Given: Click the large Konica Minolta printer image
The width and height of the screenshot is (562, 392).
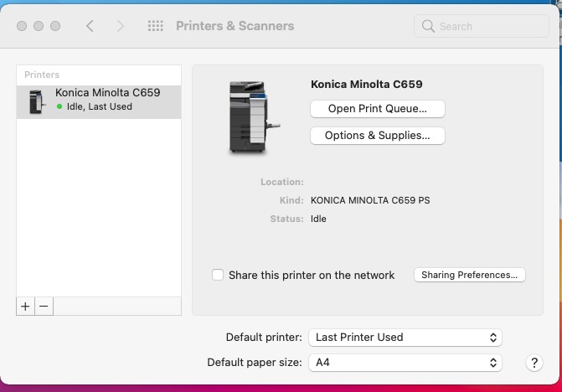Looking at the screenshot, I should [249, 116].
